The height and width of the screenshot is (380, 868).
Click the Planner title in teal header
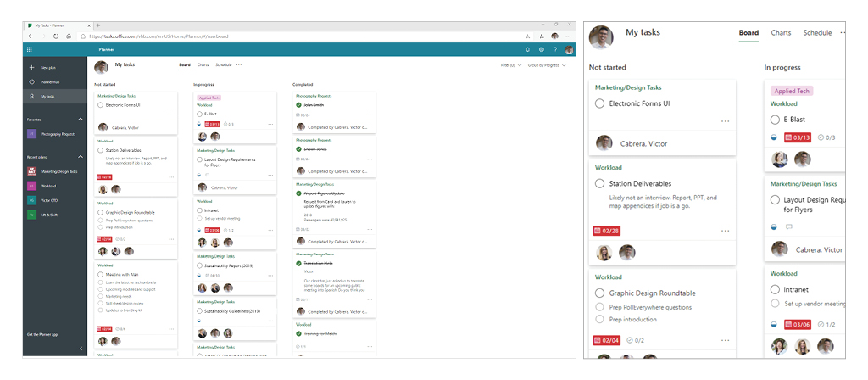(x=107, y=49)
